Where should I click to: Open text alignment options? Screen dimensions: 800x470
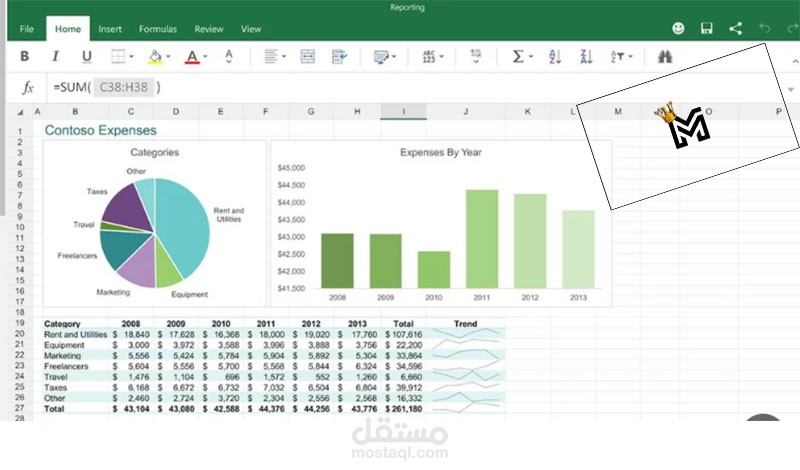270,56
